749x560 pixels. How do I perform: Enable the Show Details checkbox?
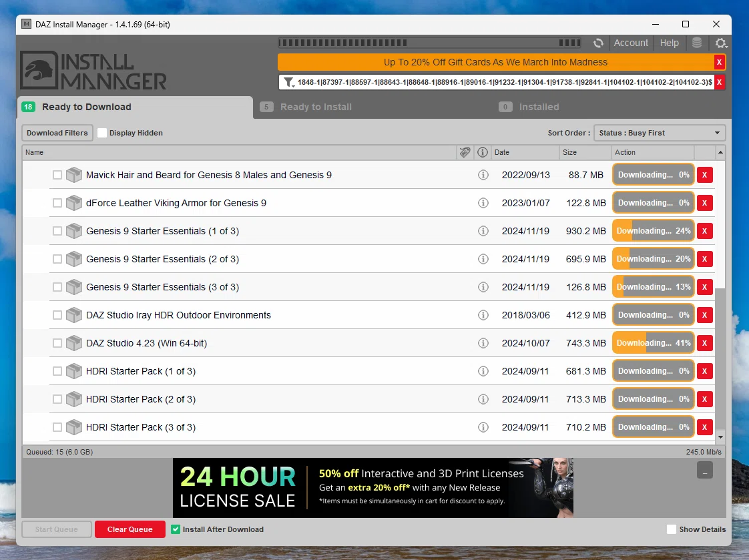point(671,529)
